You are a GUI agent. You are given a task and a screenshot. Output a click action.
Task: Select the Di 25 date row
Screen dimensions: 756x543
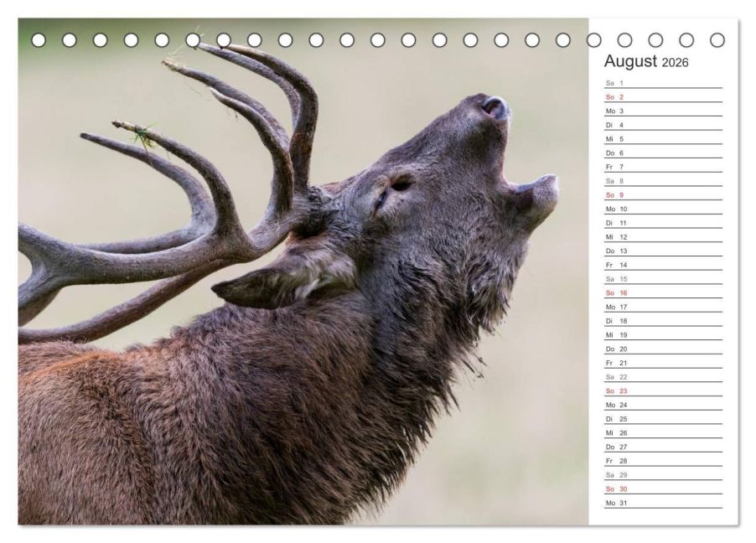662,419
